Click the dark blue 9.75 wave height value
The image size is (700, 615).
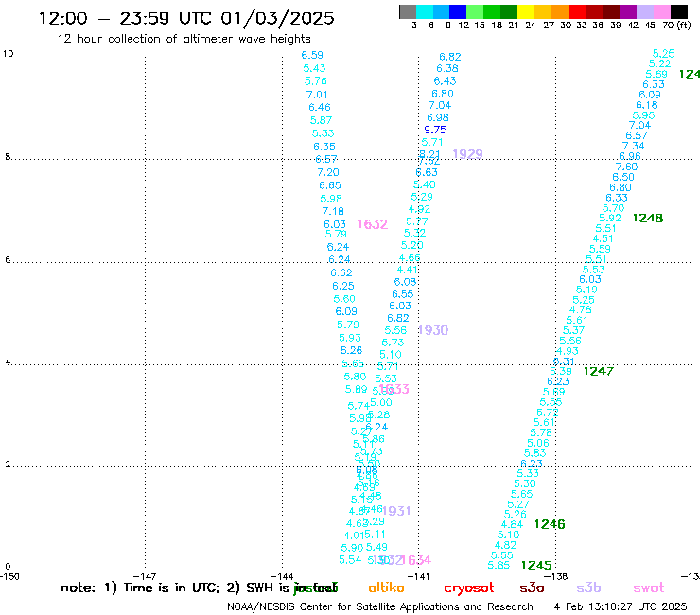tap(435, 130)
